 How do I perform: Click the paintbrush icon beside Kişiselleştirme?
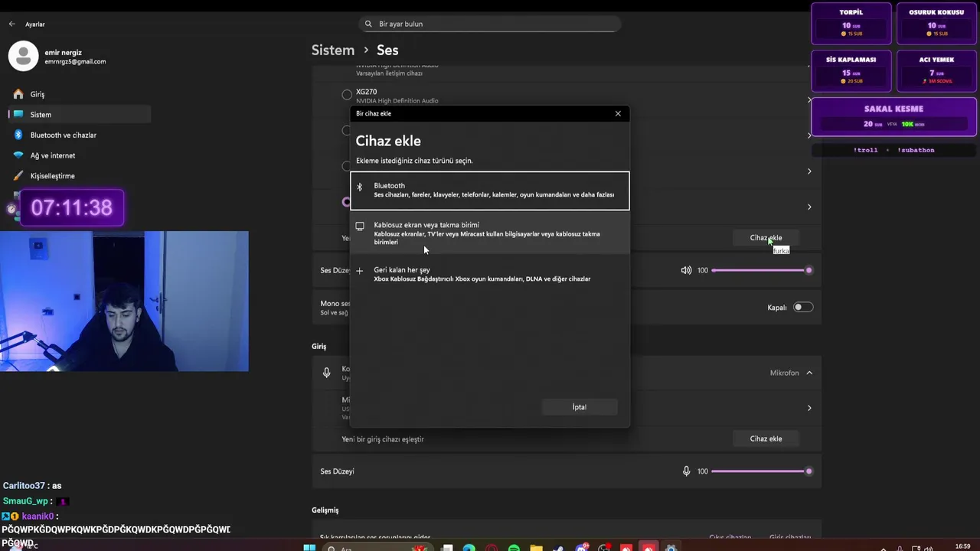point(18,176)
